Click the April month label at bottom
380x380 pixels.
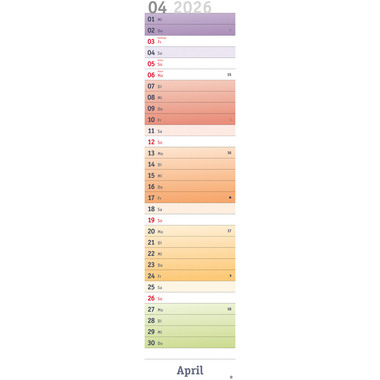[x=190, y=370]
